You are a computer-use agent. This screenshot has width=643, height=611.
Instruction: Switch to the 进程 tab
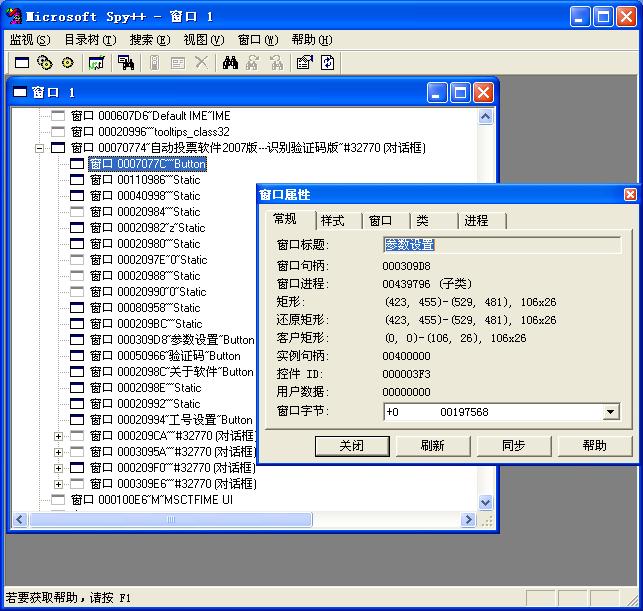coord(482,221)
